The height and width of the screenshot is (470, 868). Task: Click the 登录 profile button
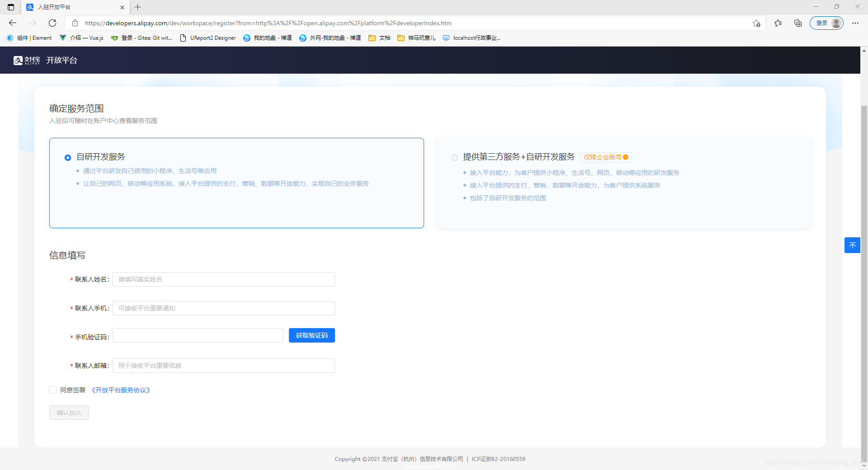pos(826,23)
